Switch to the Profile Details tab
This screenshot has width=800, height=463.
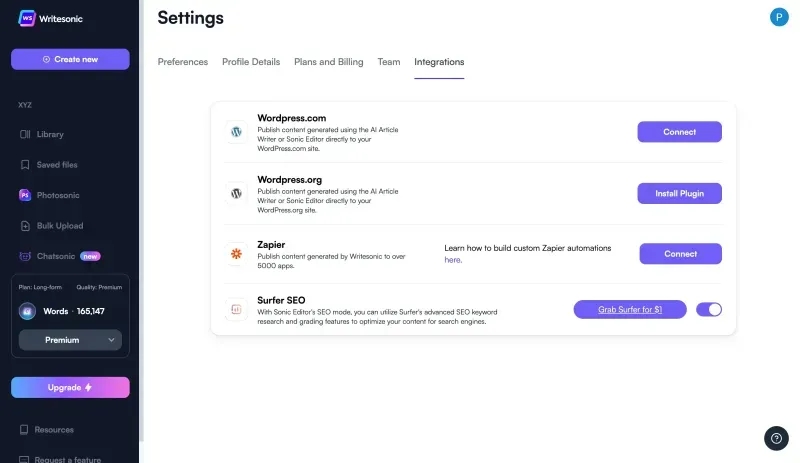point(251,62)
